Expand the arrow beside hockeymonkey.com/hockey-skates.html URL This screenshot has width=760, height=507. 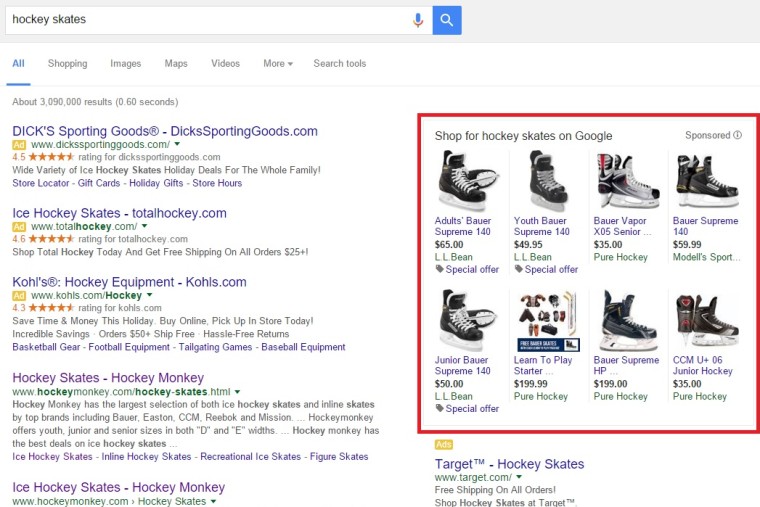point(238,392)
